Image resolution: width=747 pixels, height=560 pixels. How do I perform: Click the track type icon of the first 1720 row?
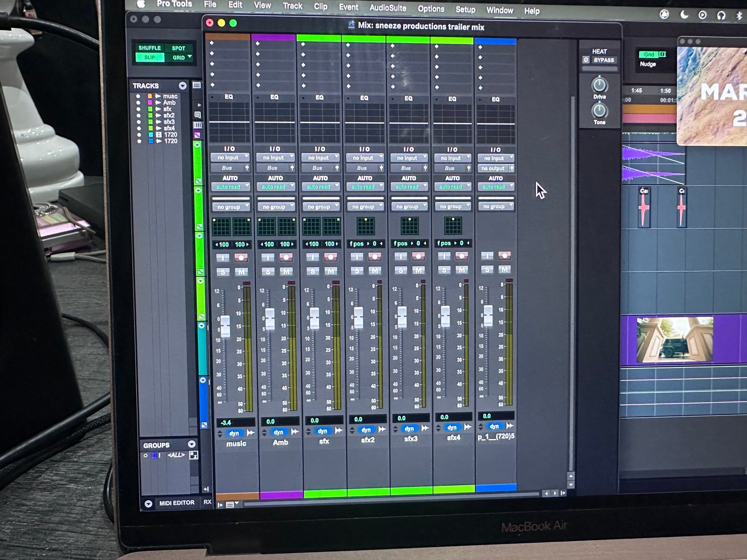click(x=159, y=134)
